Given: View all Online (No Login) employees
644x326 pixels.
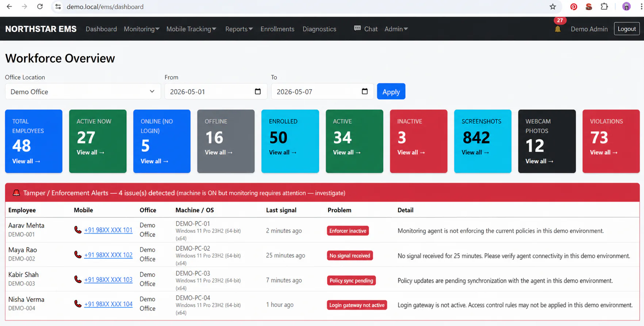Looking at the screenshot, I should click(154, 161).
